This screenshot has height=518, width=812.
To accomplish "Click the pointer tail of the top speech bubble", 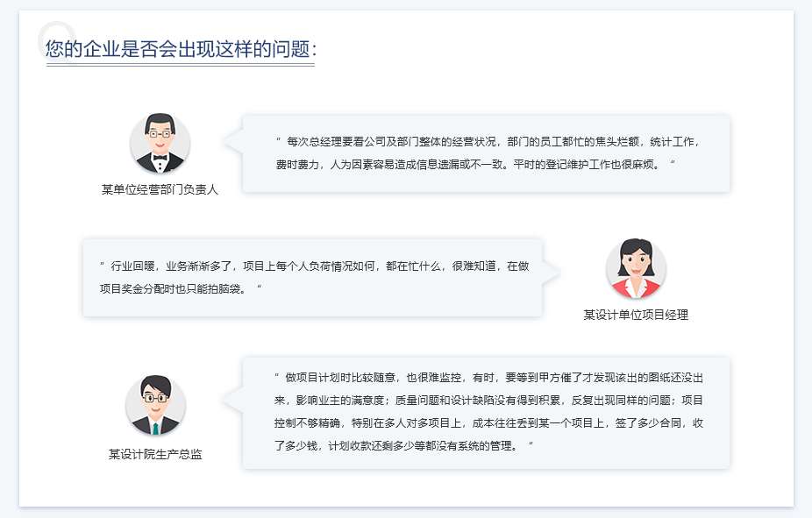I will (233, 143).
